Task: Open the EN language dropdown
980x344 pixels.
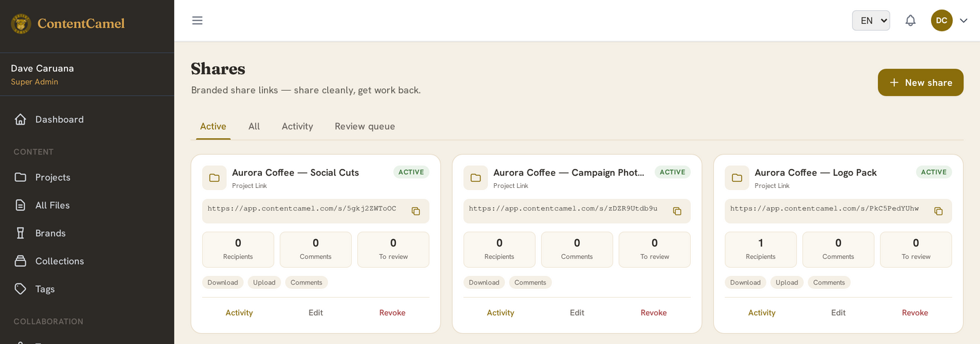Action: point(871,20)
